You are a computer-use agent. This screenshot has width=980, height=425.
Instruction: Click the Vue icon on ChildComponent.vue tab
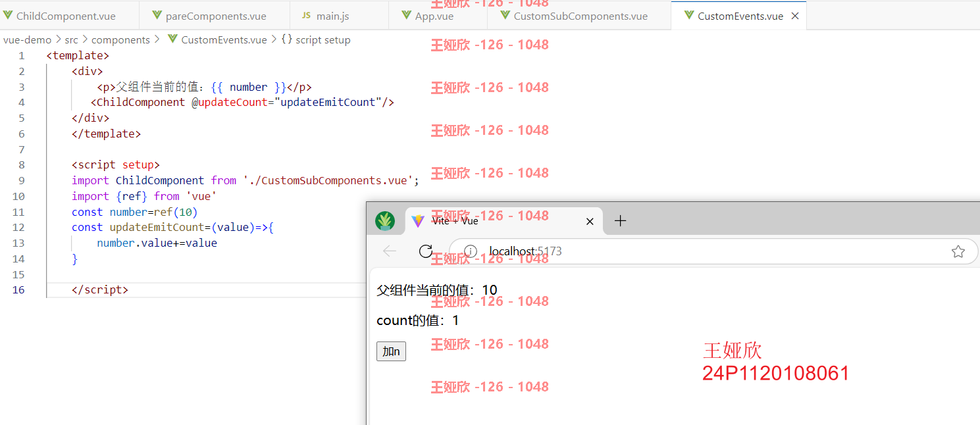8,15
